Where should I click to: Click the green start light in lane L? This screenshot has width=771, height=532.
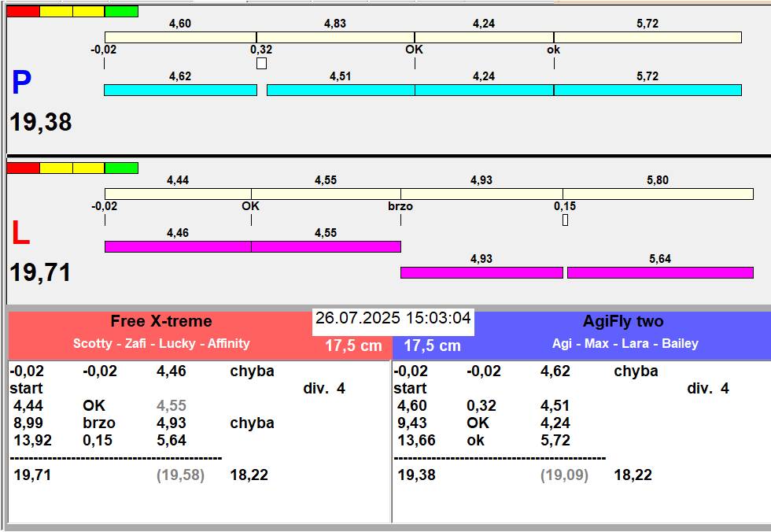[121, 168]
